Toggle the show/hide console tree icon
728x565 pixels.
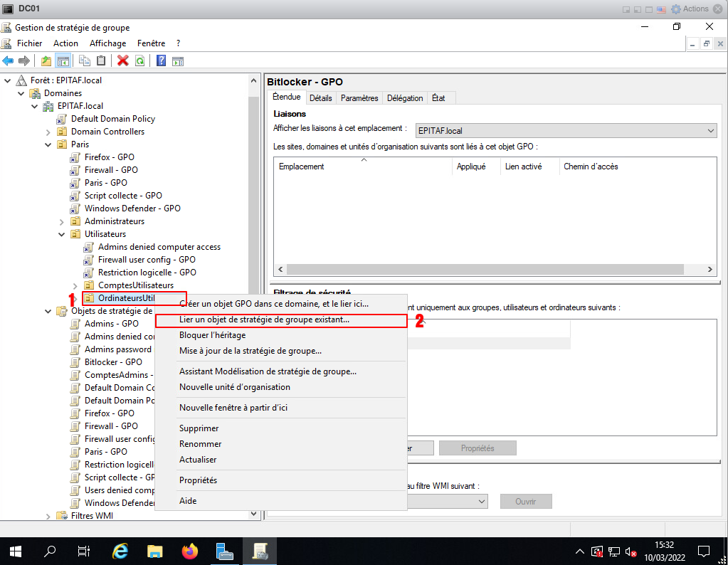tap(63, 61)
